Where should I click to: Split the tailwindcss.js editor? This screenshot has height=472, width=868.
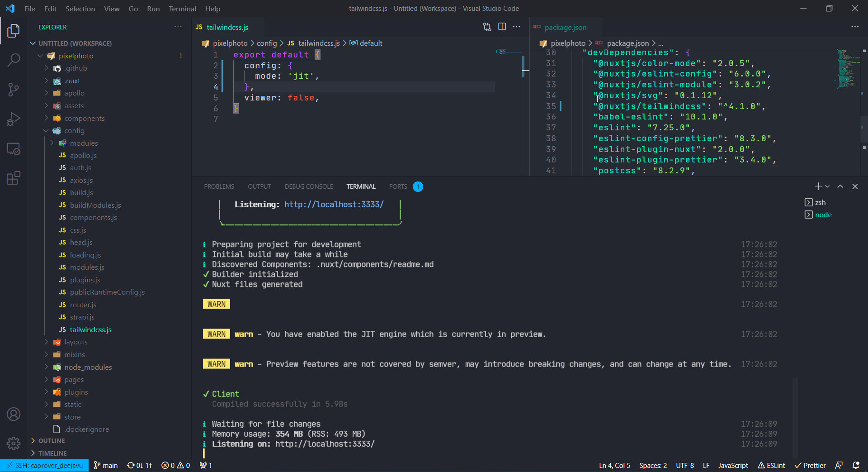pos(502,27)
